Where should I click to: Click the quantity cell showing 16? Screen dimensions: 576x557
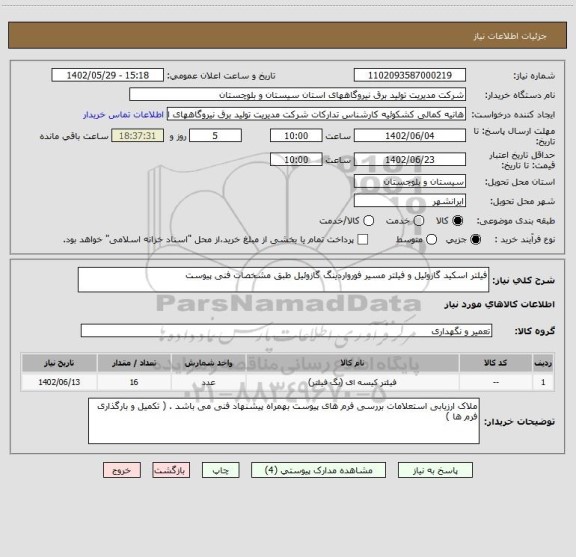point(134,382)
